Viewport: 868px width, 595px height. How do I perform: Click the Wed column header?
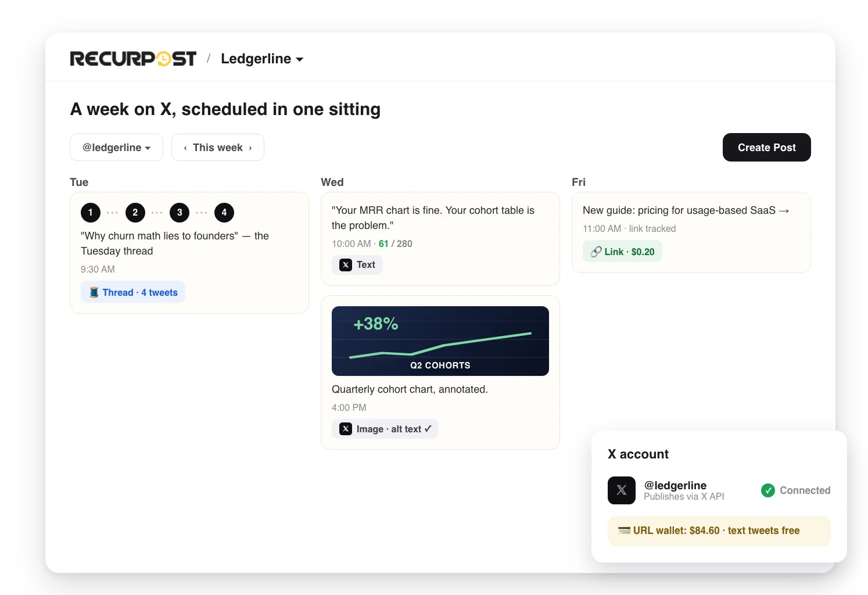[332, 182]
